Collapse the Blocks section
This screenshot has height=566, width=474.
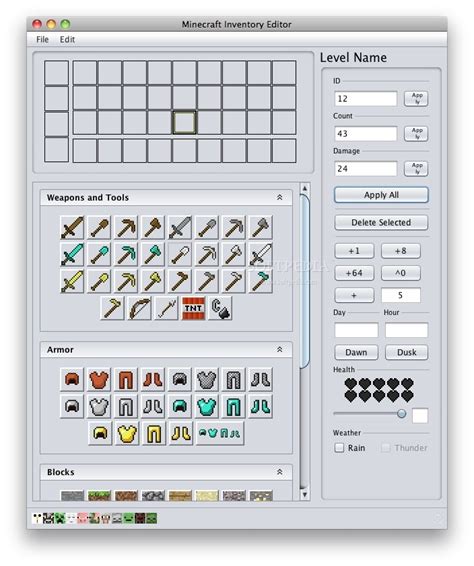279,472
